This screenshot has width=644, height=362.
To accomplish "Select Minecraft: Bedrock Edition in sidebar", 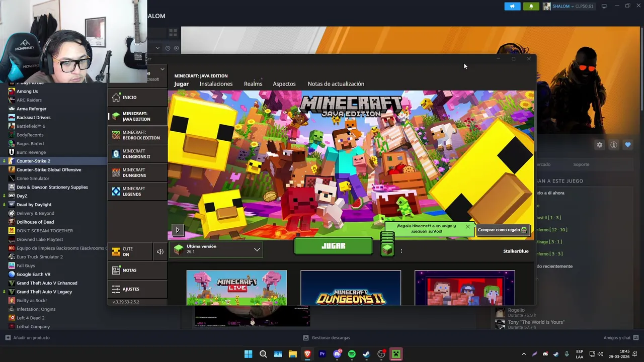I will point(137,135).
